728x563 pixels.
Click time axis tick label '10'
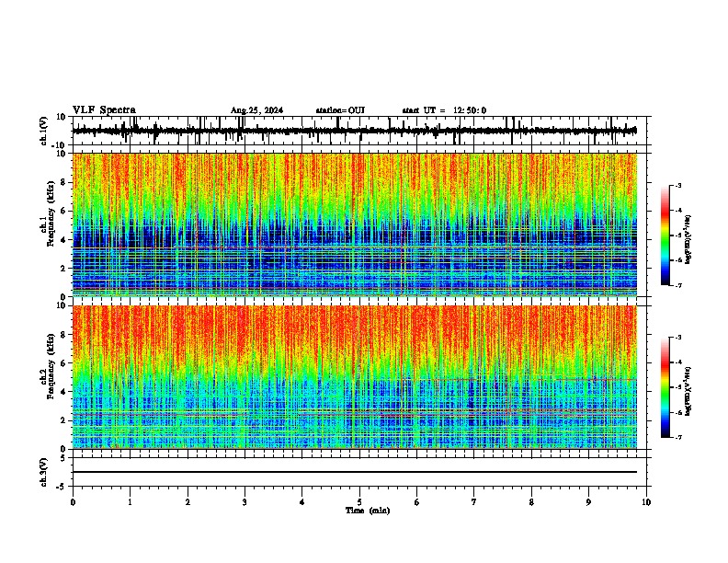(646, 502)
